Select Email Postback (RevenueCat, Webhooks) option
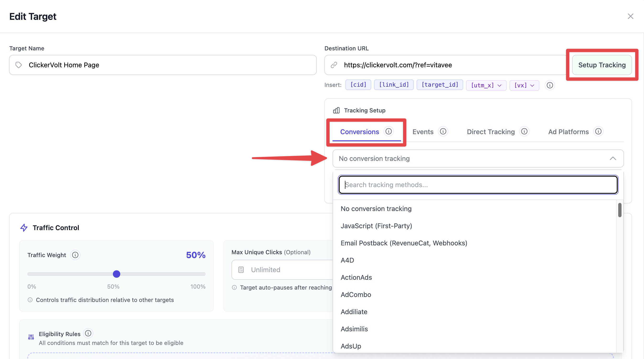 (474, 243)
